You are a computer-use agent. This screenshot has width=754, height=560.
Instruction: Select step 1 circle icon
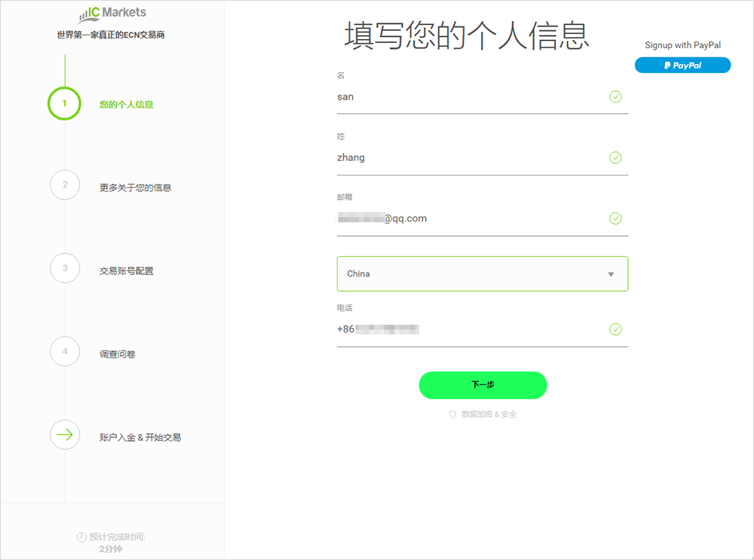point(64,103)
